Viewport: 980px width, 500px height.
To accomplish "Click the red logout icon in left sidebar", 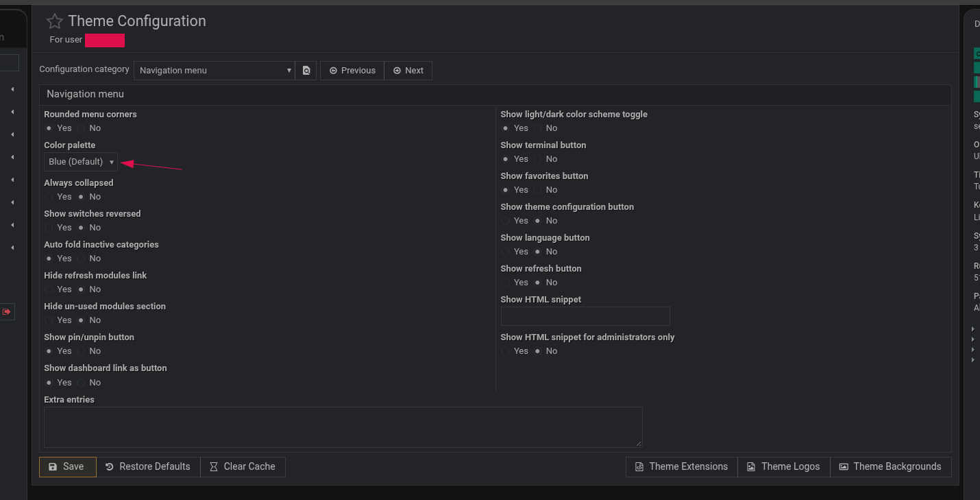I will [x=7, y=312].
